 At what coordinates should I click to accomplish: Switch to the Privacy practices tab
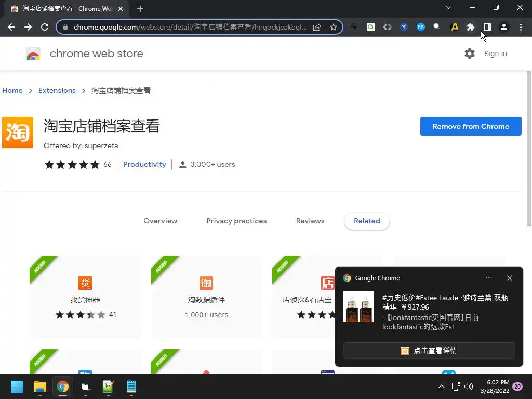coord(236,221)
